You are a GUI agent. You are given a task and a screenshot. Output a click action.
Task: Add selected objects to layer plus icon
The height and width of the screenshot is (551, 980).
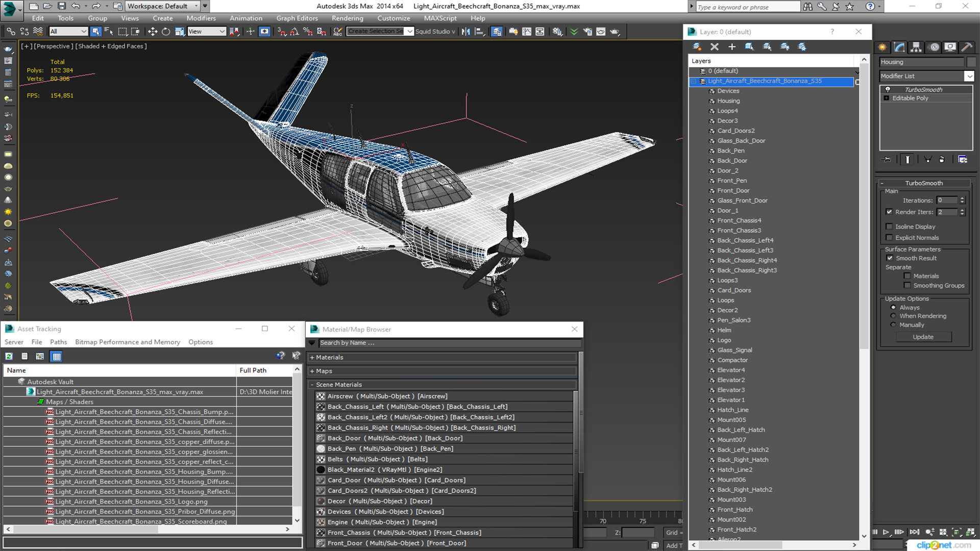click(x=732, y=46)
